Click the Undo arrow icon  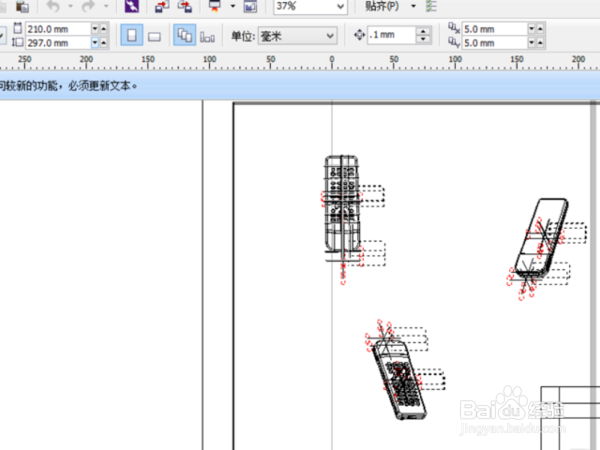(53, 7)
